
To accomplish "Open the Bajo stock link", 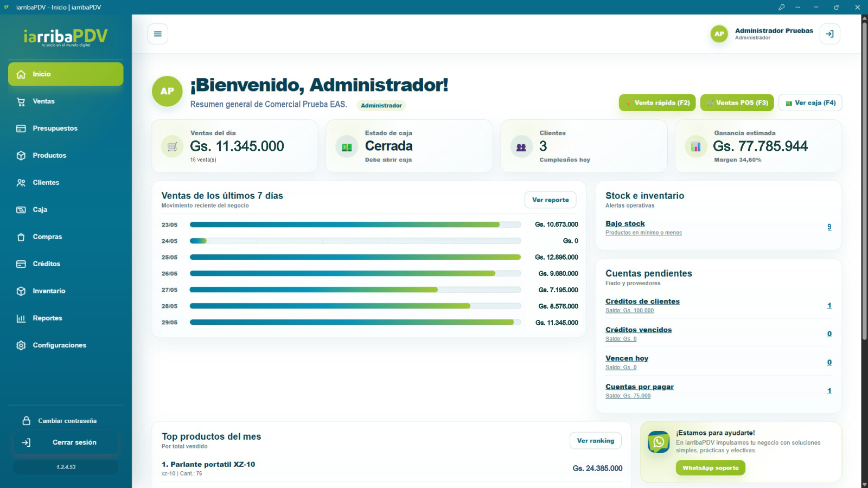I will [x=625, y=223].
